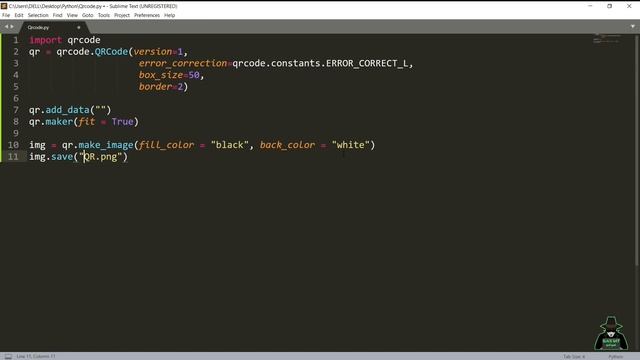Open the Selection menu
640x360 pixels.
pos(38,15)
